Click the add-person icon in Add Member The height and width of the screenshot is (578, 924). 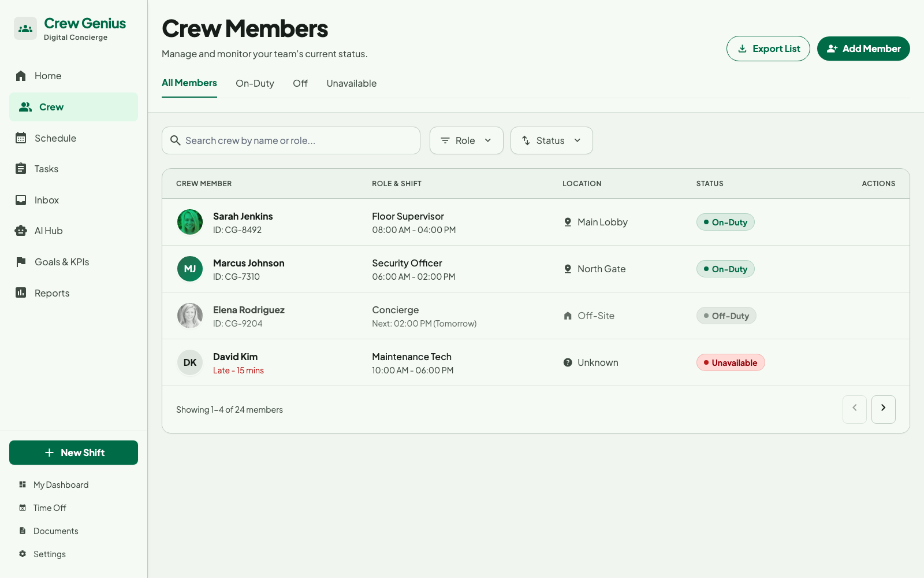point(832,49)
